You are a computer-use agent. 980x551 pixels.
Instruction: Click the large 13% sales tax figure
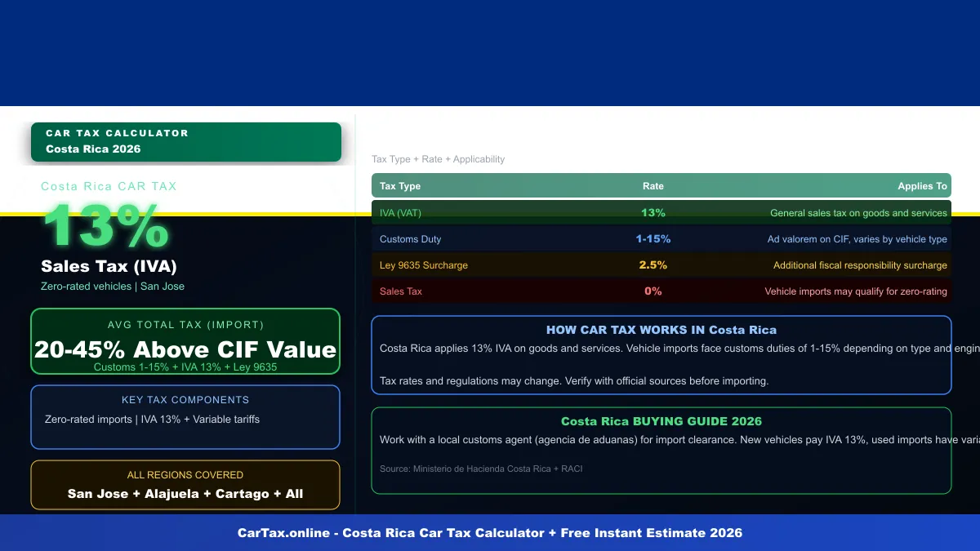[x=105, y=226]
